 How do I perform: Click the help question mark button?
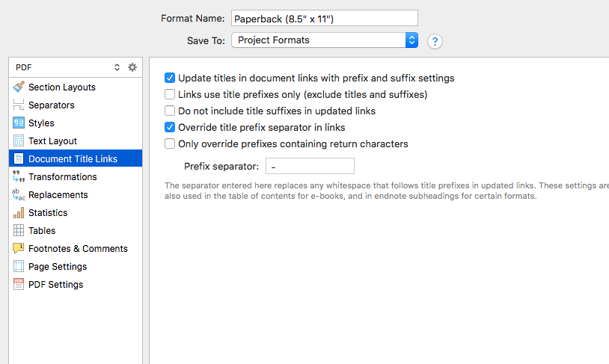(x=435, y=41)
